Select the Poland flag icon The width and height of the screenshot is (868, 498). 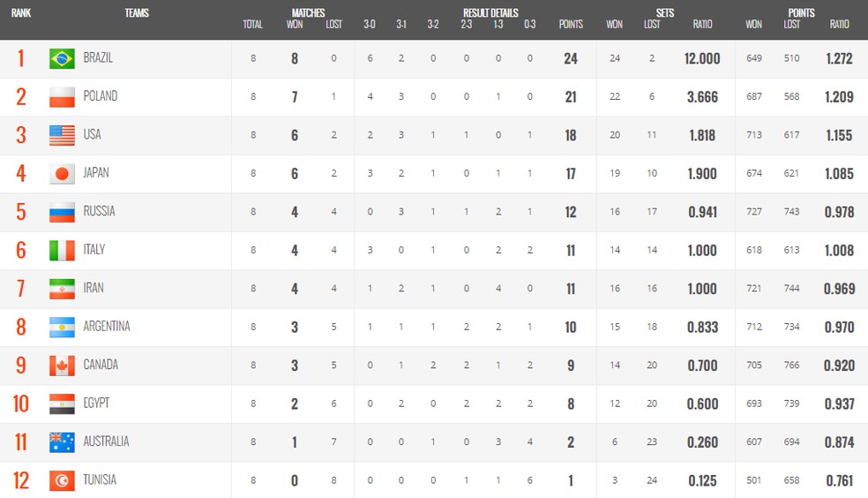62,97
